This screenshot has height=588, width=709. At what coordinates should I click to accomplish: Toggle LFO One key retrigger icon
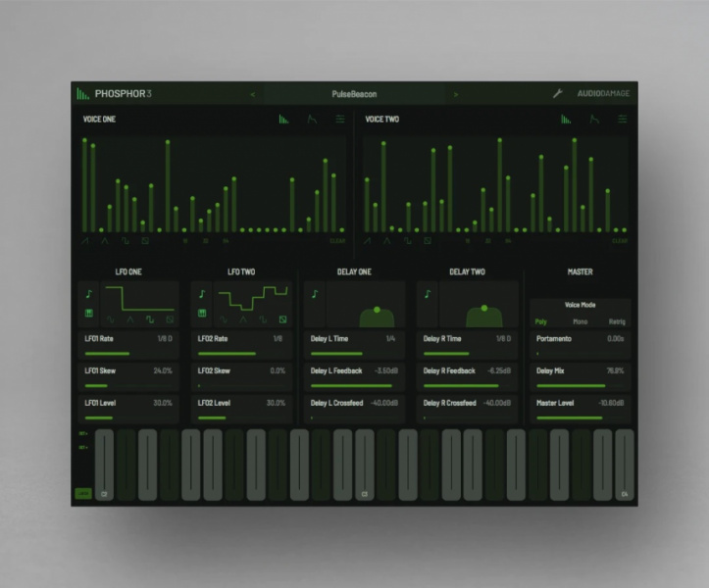tap(89, 313)
